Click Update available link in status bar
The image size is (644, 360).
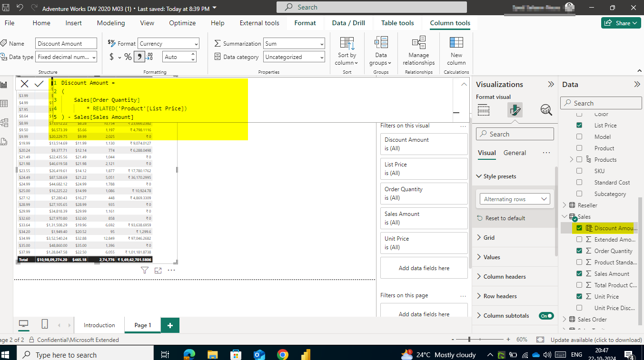click(x=596, y=340)
